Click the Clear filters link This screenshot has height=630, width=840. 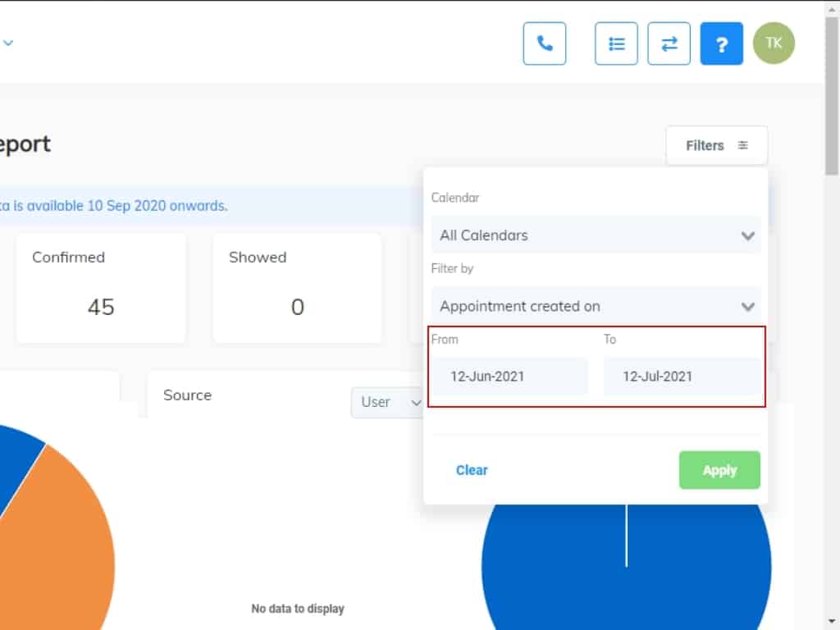(472, 470)
